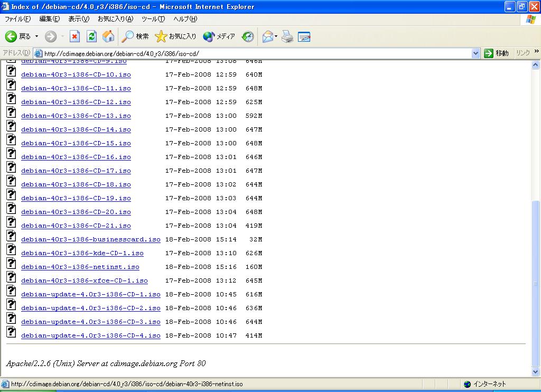Viewport: 541px width, 392px height.
Task: Click the vertical scrollbar down arrow
Action: click(x=536, y=371)
